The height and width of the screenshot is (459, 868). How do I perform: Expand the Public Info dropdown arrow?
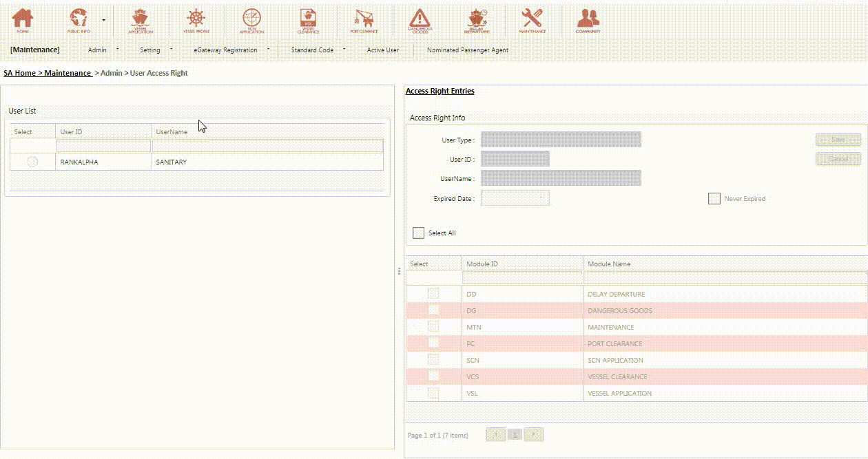coord(104,21)
